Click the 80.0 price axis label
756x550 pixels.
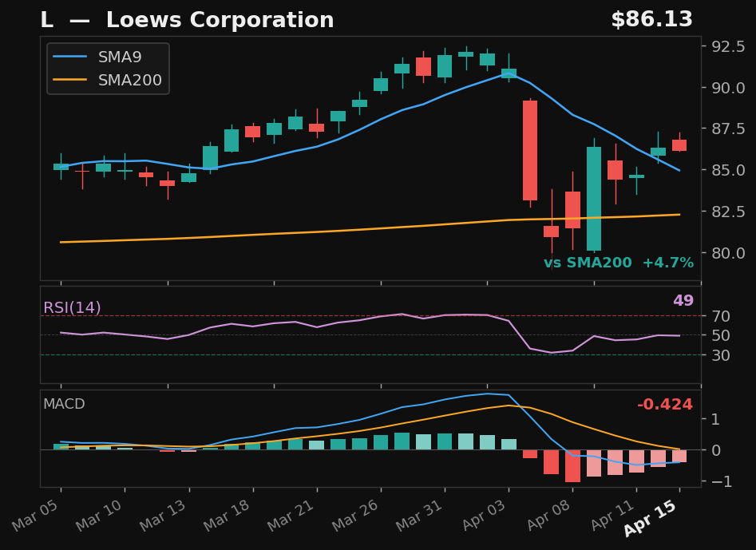tap(729, 252)
